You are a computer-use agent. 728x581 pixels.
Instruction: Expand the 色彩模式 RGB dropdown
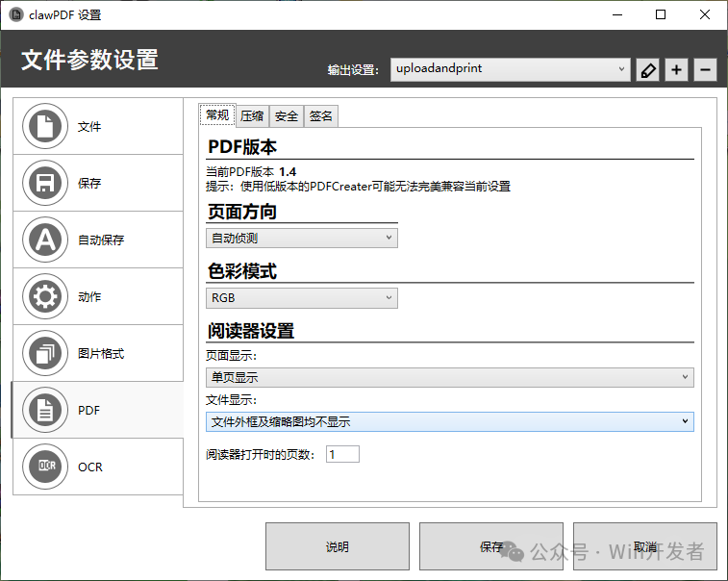click(301, 298)
